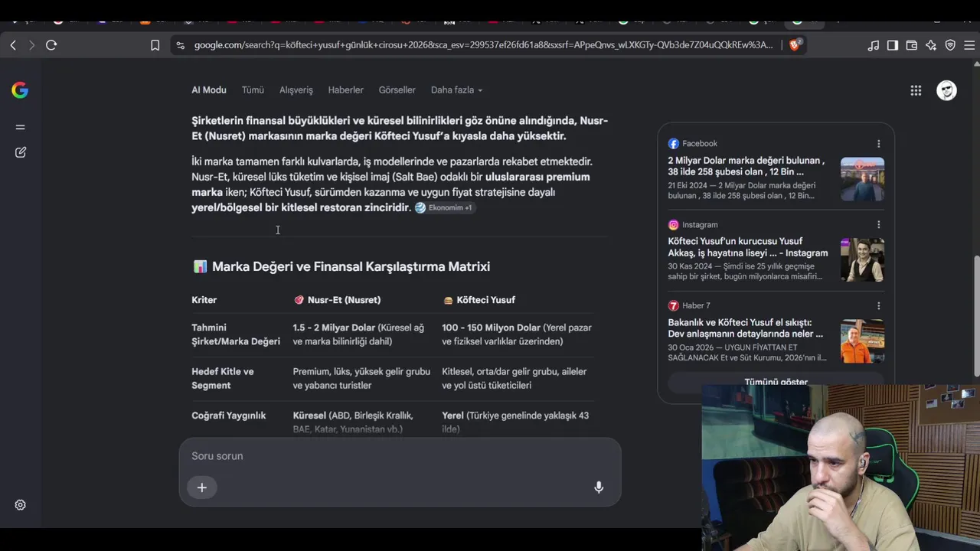This screenshot has height=551, width=980.
Task: Open more options for the Haber 7 source
Action: pyautogui.click(x=878, y=306)
